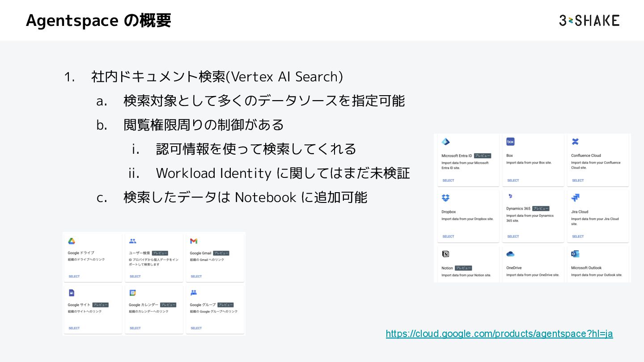Click 'Import data from your Box site.' text
Viewport: 644px width, 362px height.
pos(529,163)
